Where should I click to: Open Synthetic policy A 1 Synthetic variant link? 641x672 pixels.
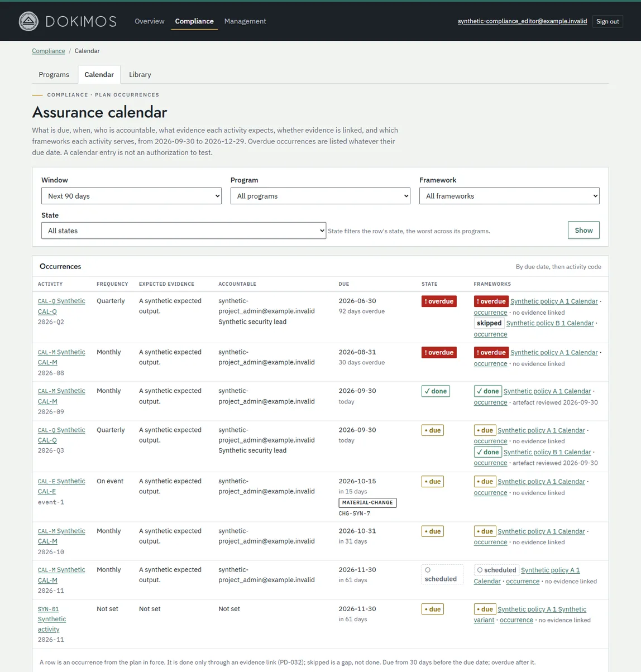tap(530, 615)
